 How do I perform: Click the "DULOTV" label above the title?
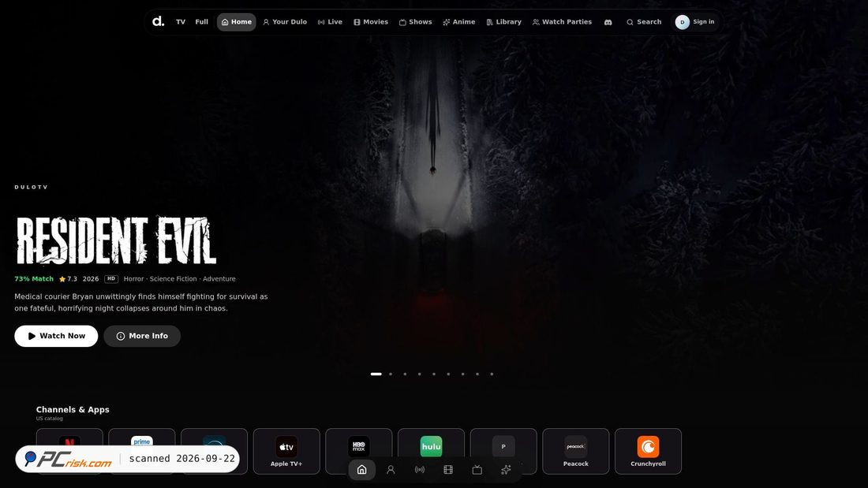[x=31, y=187]
